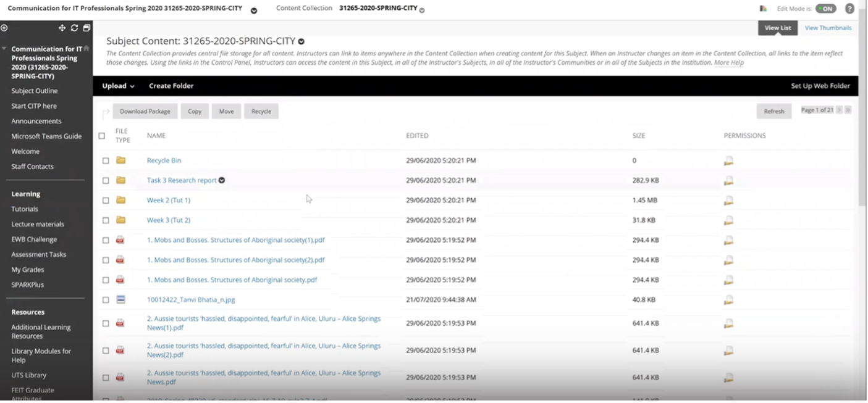868x403 pixels.
Task: Click PDF icon for Mobs and Bosses society(1).pdf
Action: point(120,240)
